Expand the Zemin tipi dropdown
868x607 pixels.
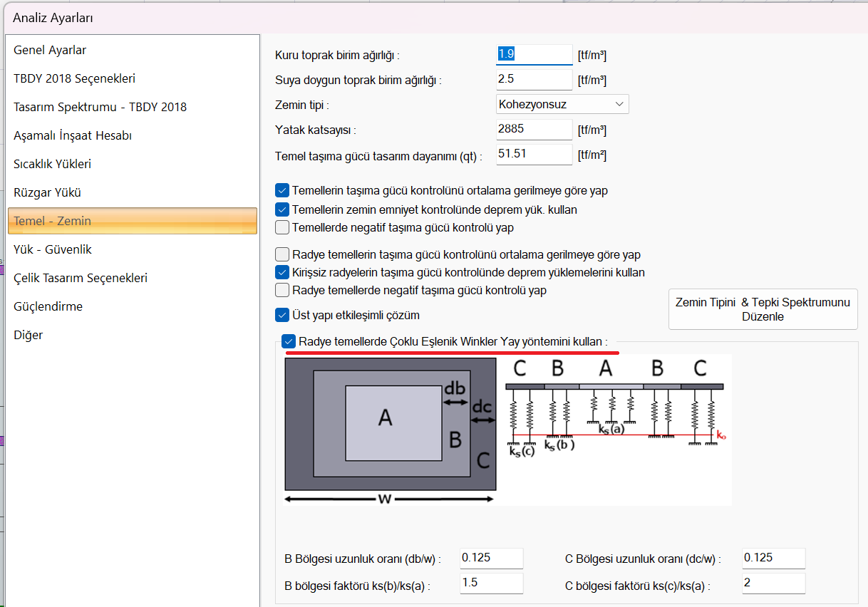[562, 104]
